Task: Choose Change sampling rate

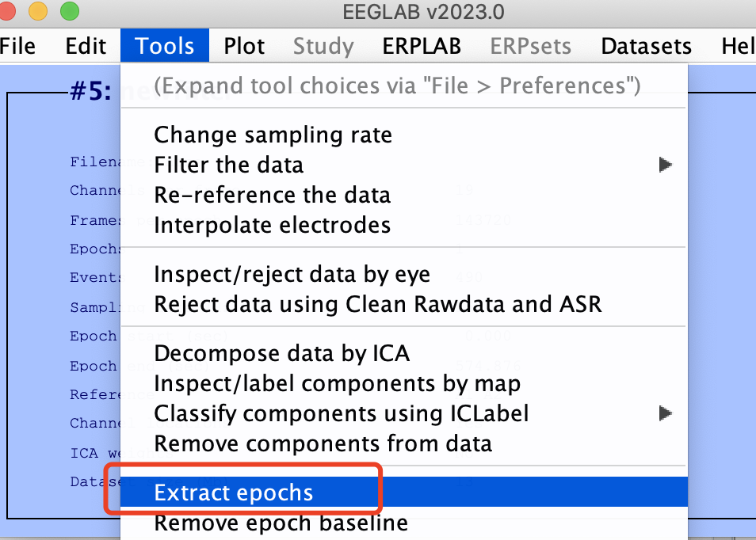Action: [x=273, y=135]
